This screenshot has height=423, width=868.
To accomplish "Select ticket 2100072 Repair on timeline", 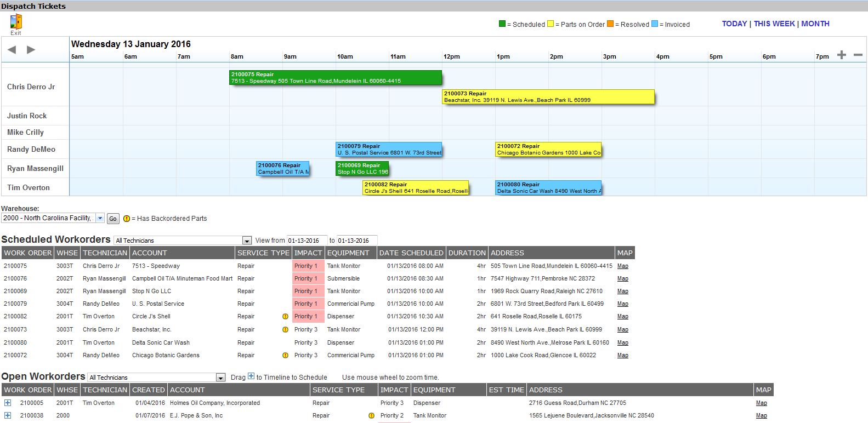I will click(x=548, y=150).
